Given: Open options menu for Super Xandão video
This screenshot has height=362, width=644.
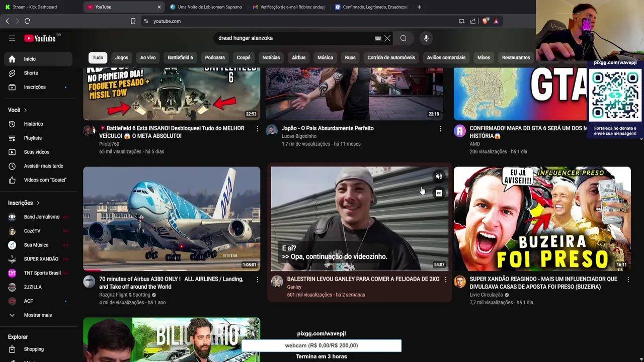Looking at the screenshot, I should tap(628, 280).
